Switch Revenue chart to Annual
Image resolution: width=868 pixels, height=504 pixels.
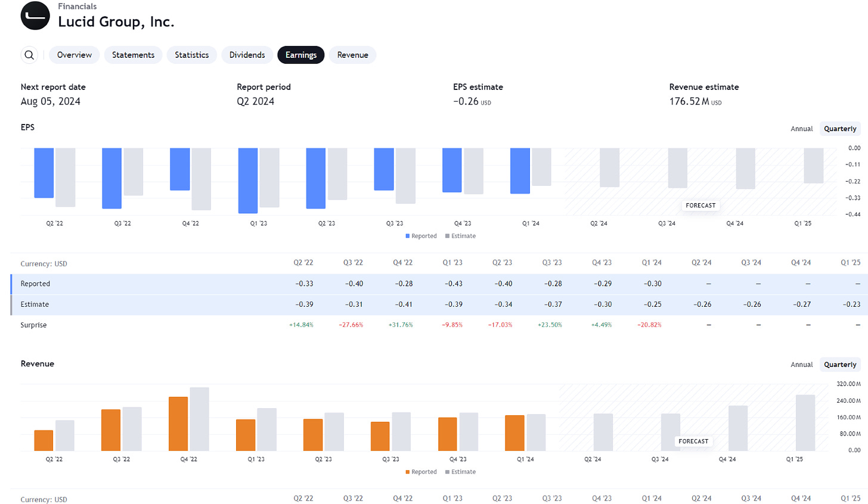[802, 365]
